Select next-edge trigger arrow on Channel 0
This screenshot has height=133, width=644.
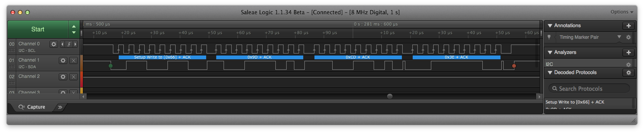[75, 44]
